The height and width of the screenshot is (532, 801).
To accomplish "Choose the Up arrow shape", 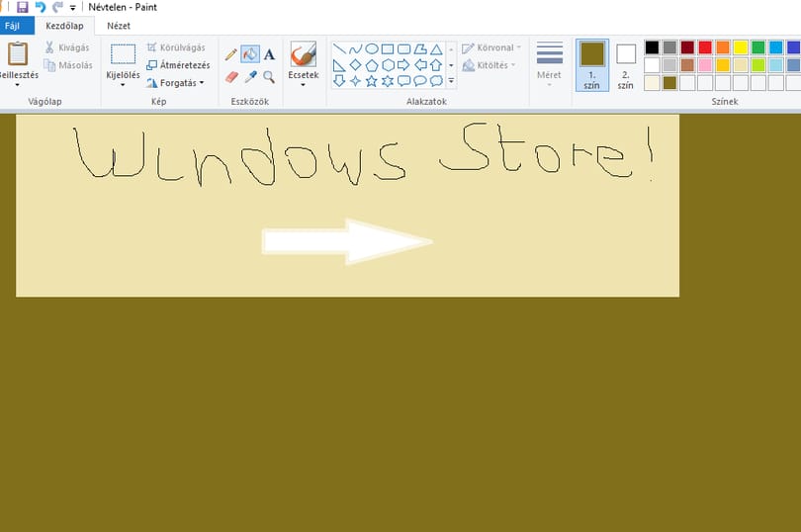I will (x=436, y=65).
